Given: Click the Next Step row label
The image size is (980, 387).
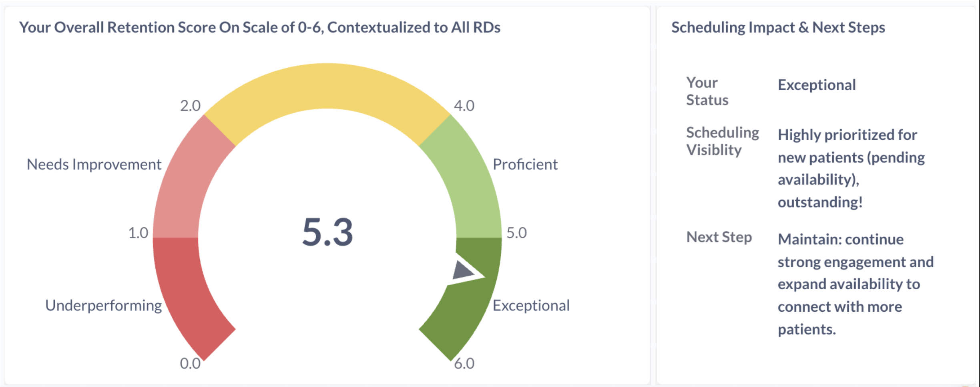Looking at the screenshot, I should pos(719,237).
